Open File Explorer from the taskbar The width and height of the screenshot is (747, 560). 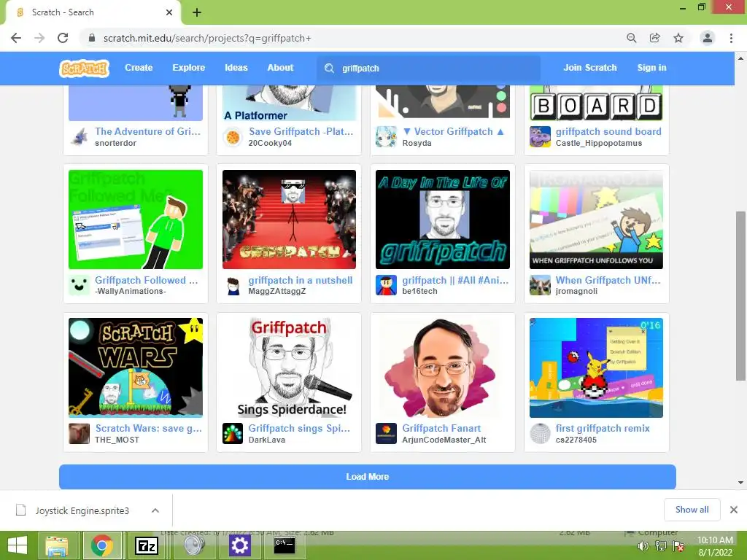click(57, 545)
